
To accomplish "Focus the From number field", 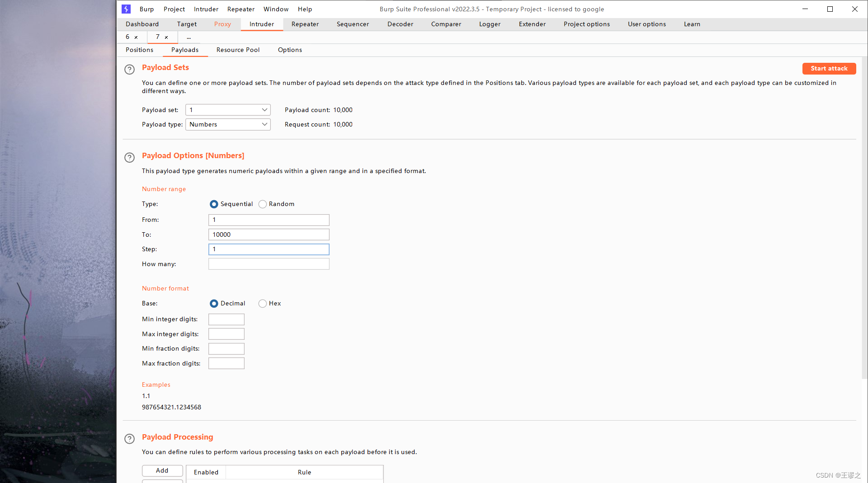I will click(x=269, y=220).
